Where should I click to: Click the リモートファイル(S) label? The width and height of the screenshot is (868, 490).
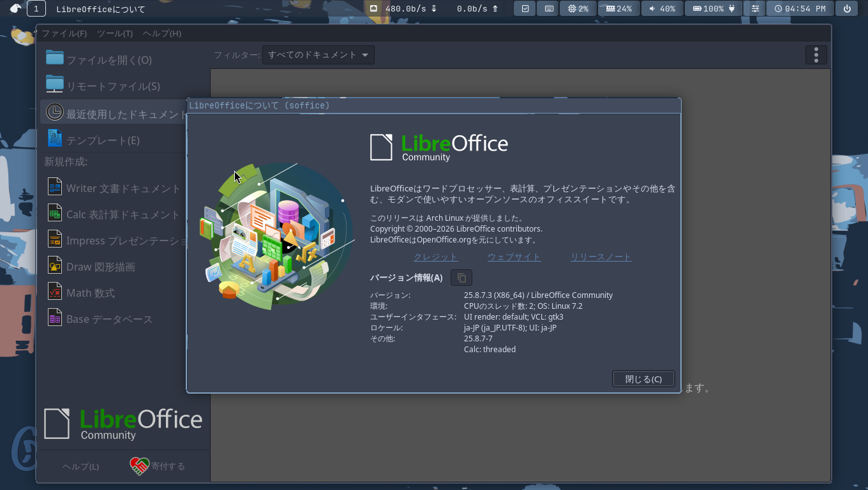coord(113,86)
